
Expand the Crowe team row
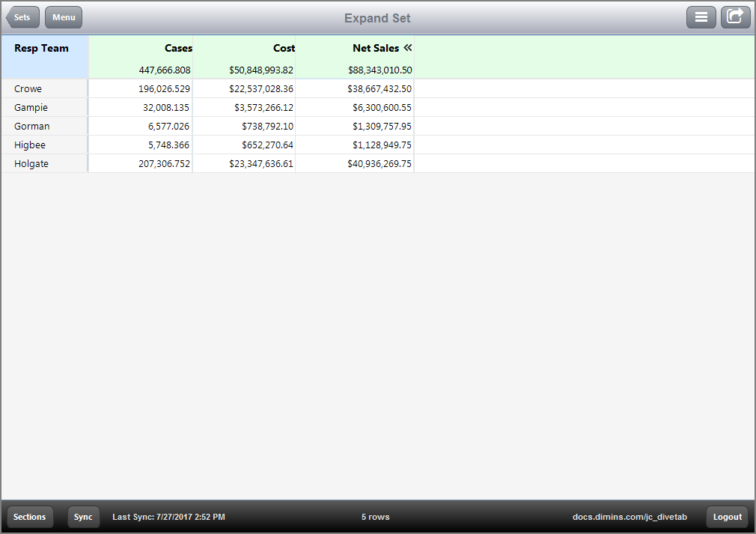pos(28,88)
